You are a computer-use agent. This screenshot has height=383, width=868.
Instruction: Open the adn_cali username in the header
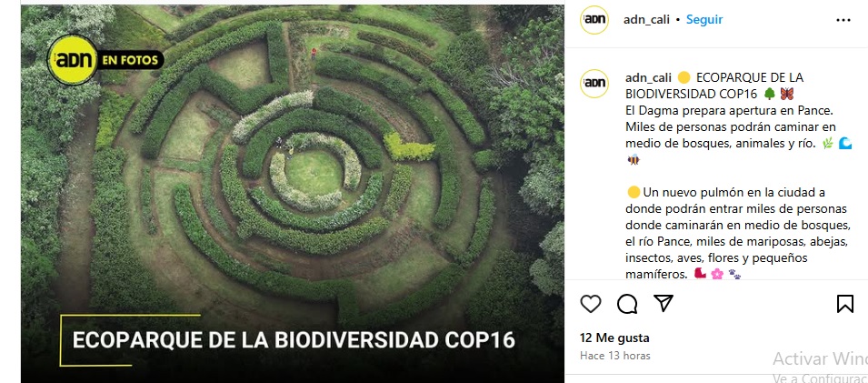(646, 20)
